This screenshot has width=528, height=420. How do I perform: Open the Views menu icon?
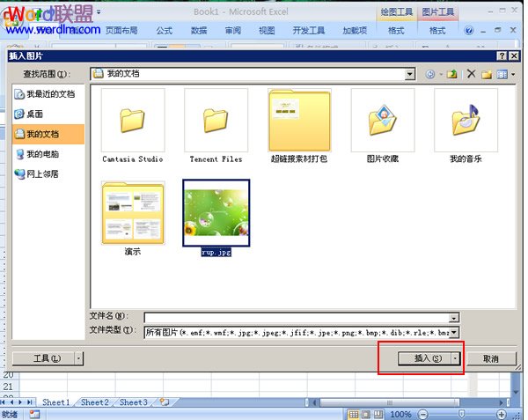pos(502,74)
